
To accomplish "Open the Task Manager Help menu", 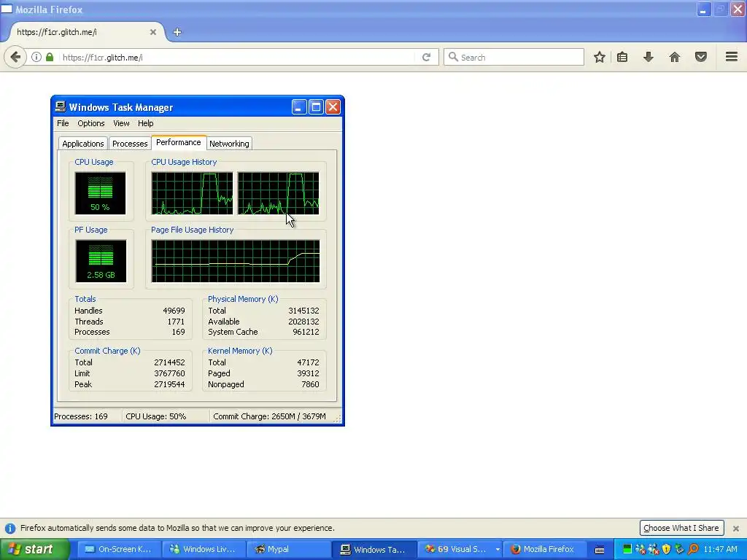I will coord(145,123).
